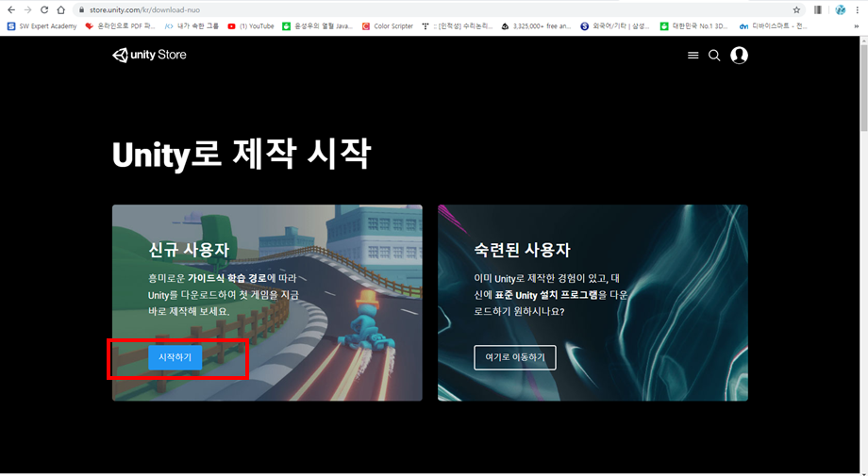Open the 온라인으로 PDF bookmark
The width and height of the screenshot is (868, 476).
[120, 26]
